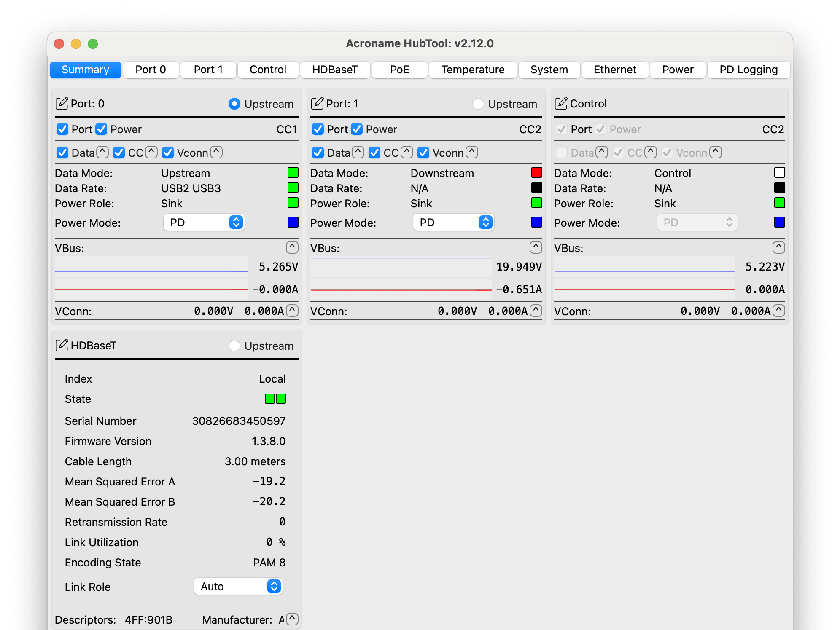Open the Port 0 Power Mode dropdown
Image resolution: width=840 pixels, height=630 pixels.
click(204, 223)
